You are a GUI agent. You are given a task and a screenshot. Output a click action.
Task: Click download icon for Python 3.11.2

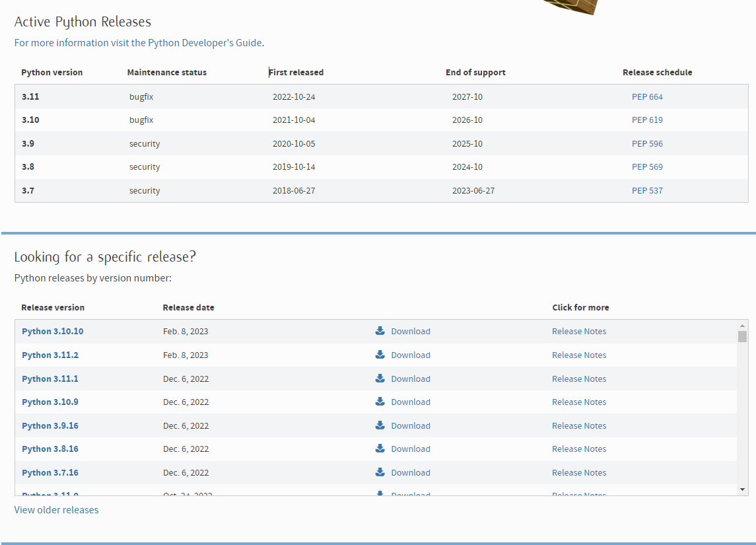tap(380, 355)
